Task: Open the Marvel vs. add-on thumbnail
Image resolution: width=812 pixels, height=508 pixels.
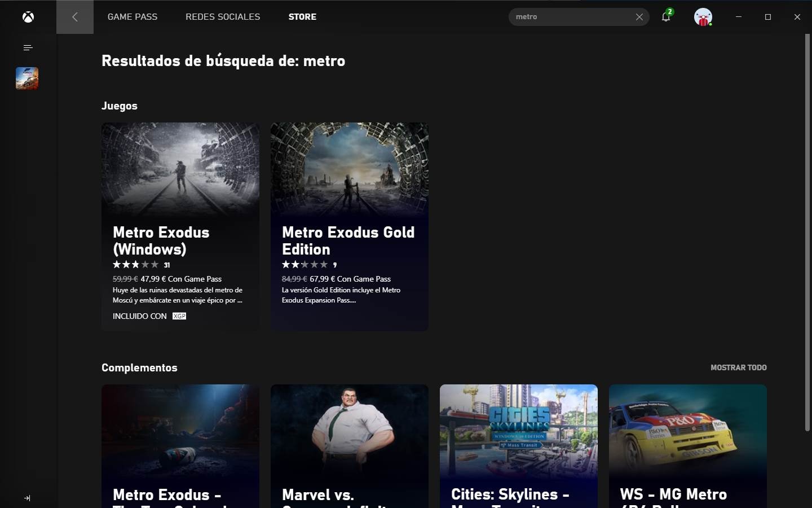Action: pyautogui.click(x=350, y=432)
